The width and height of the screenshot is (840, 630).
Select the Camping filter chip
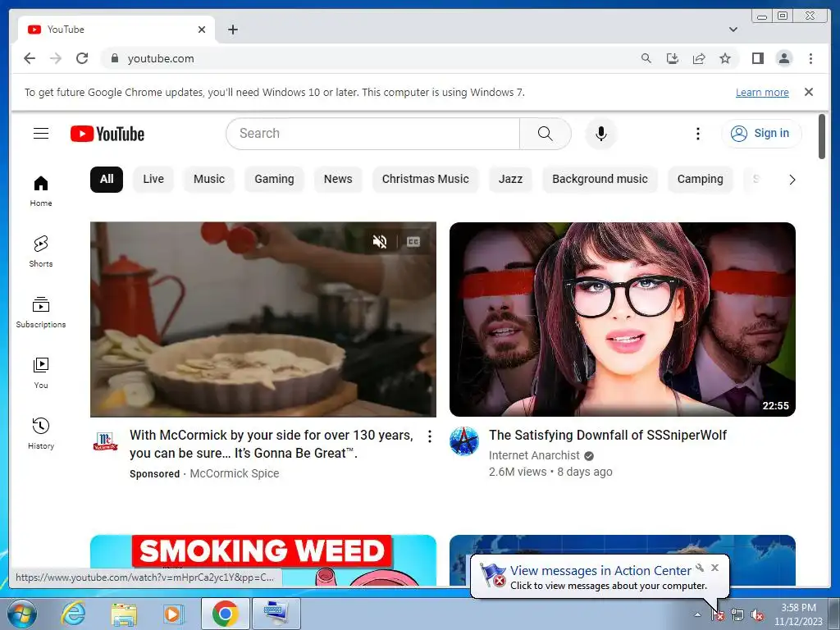coord(701,179)
